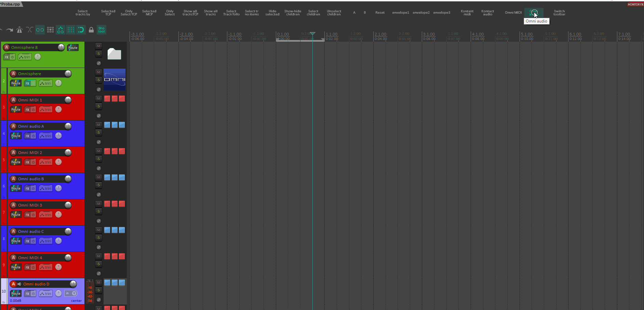Screen dimensions: 644x310
Task: Open envelope trim on Omni MIDI 2 track
Action: (45, 162)
